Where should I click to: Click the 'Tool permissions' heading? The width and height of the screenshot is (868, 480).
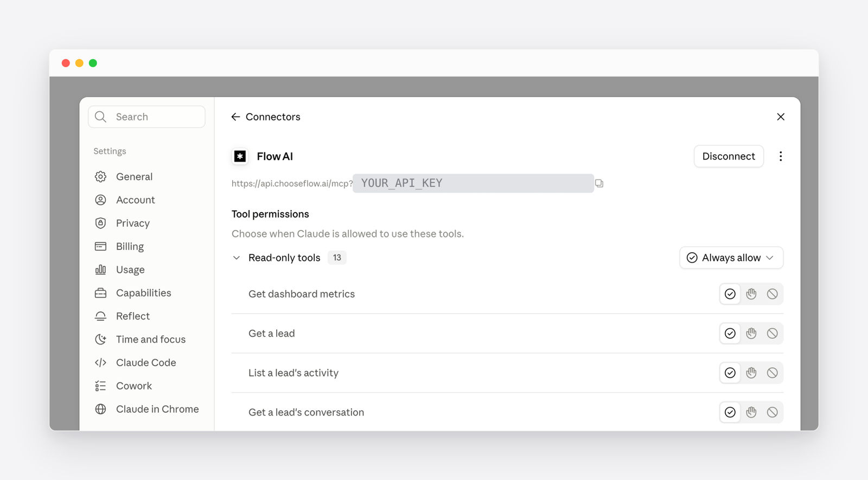click(270, 214)
